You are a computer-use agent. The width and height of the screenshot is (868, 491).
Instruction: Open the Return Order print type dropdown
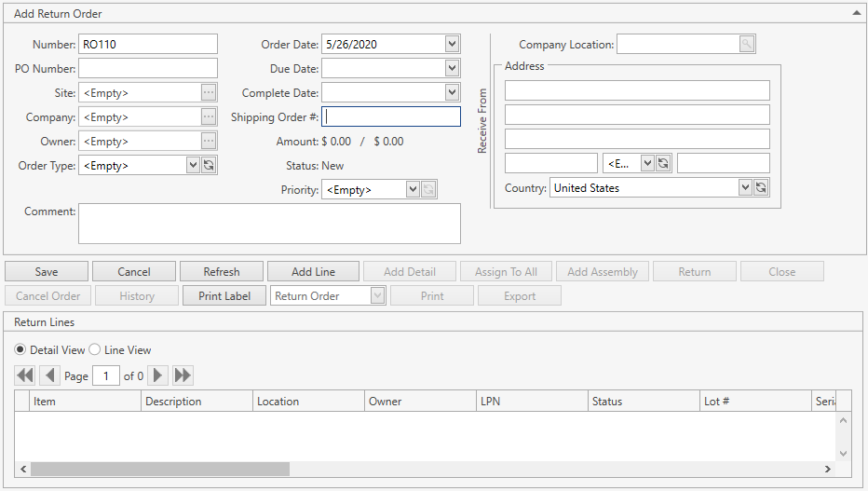click(377, 295)
